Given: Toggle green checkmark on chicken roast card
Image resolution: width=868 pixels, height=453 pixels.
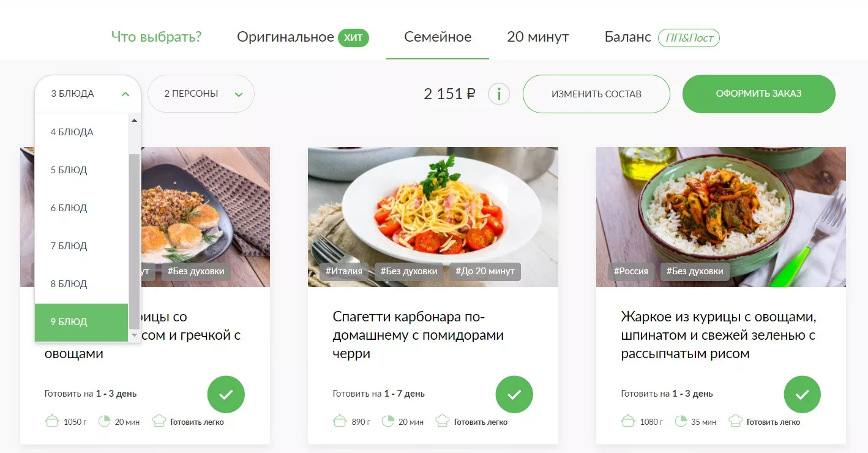Looking at the screenshot, I should pos(803,394).
